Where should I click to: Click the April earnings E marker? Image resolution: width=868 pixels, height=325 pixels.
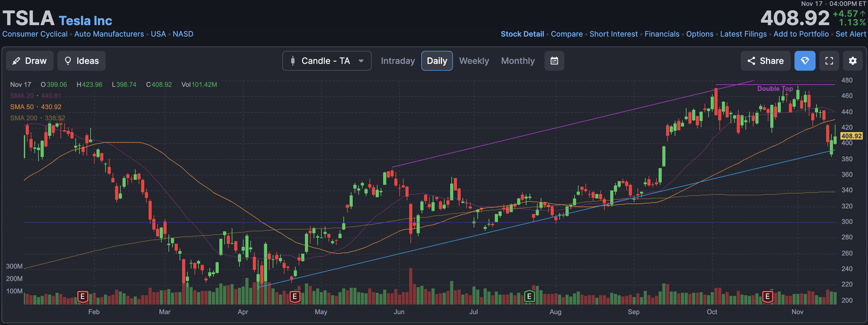295,297
